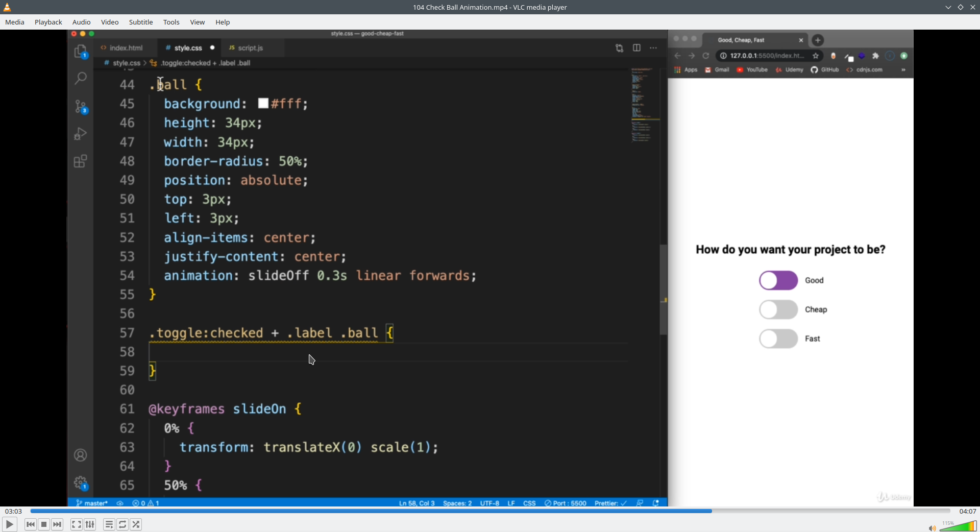
Task: Open the VLC Help menu
Action: click(223, 22)
